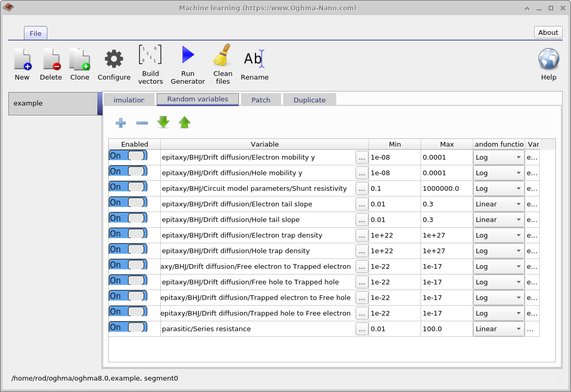This screenshot has width=571, height=392.
Task: Start the Run Generator play icon
Action: (x=187, y=55)
